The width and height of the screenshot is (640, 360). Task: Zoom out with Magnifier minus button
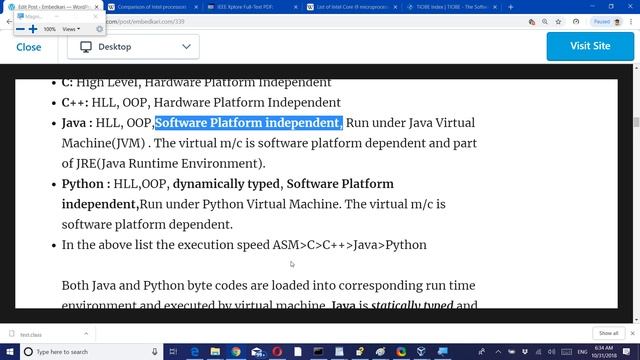pos(20,29)
